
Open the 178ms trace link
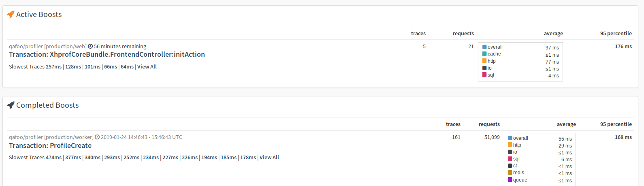point(248,158)
